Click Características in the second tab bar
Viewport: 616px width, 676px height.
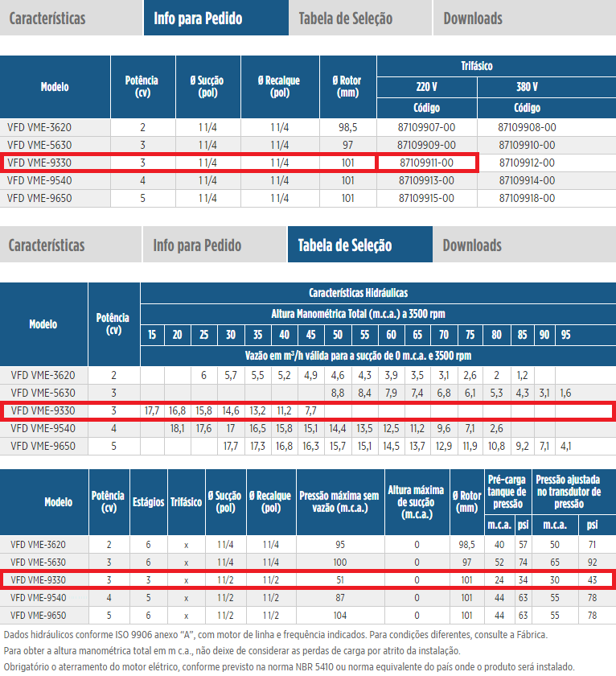(47, 245)
